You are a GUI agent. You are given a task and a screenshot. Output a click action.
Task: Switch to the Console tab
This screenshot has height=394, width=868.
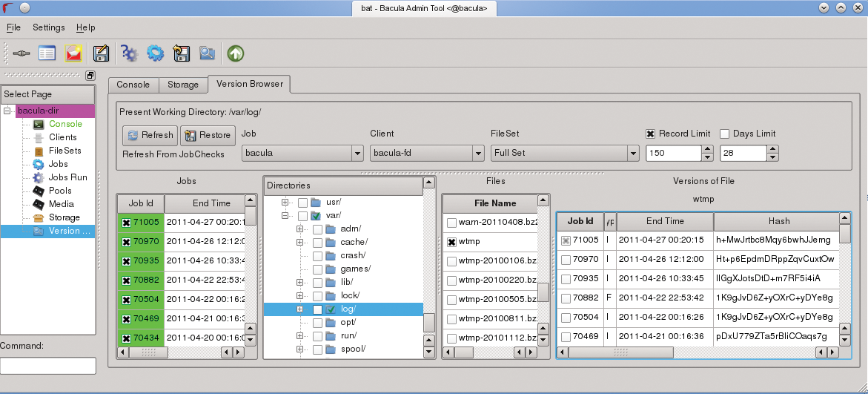[x=133, y=85]
